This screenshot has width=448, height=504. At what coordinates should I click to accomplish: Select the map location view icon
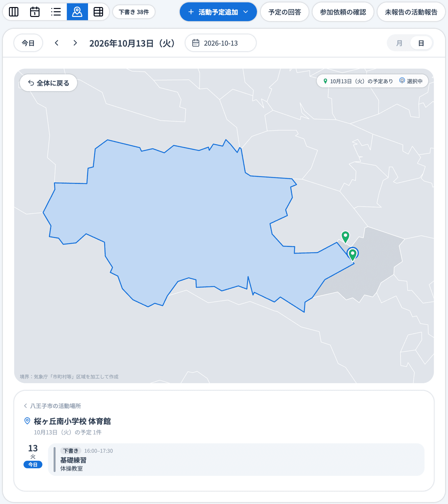point(77,12)
